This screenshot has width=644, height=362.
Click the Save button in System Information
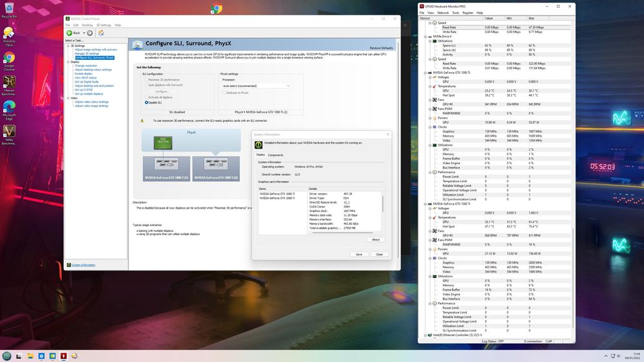(x=359, y=254)
